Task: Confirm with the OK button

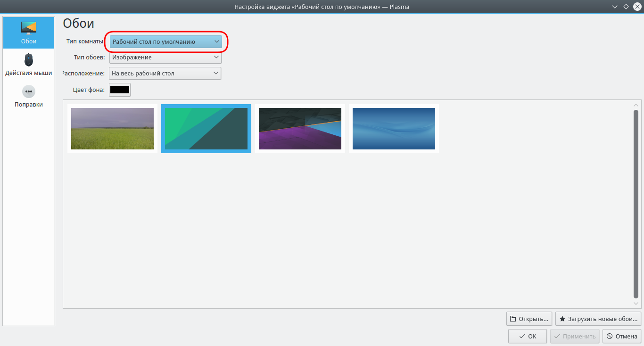Action: pyautogui.click(x=528, y=337)
